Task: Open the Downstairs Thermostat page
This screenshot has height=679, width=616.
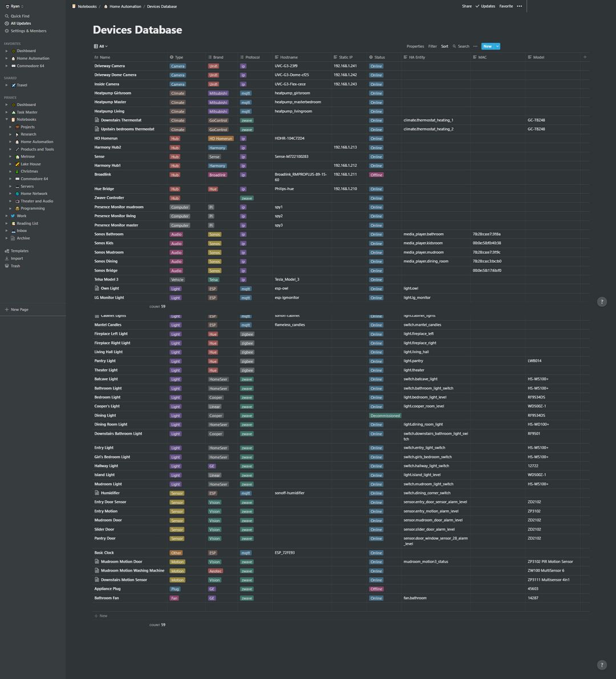Action: 121,120
